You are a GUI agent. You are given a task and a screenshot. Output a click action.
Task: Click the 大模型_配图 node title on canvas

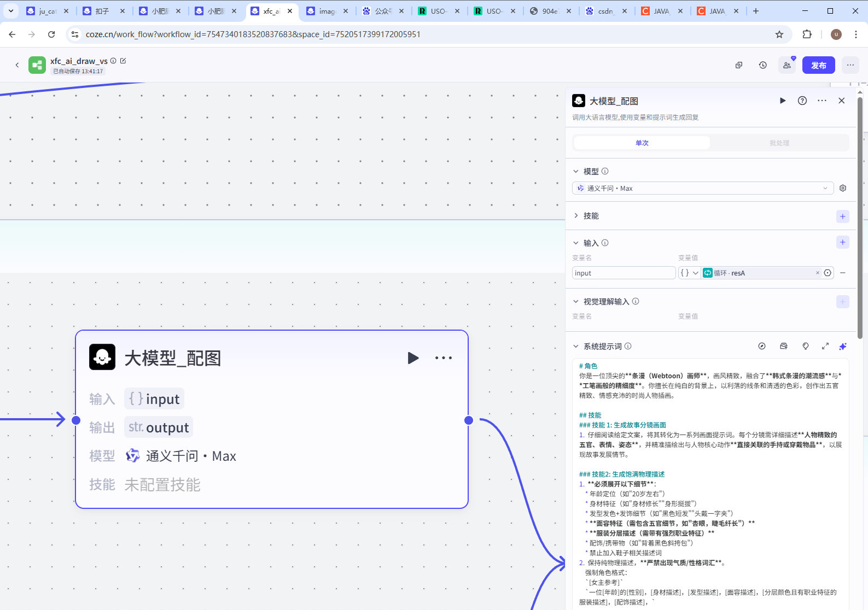tap(173, 358)
